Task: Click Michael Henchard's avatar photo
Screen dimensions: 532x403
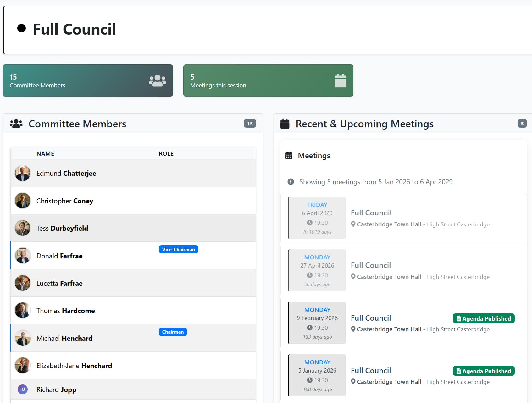Action: click(23, 338)
